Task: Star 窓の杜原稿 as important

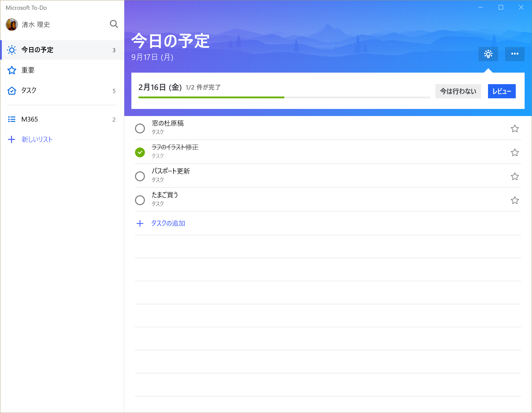Action: 515,128
